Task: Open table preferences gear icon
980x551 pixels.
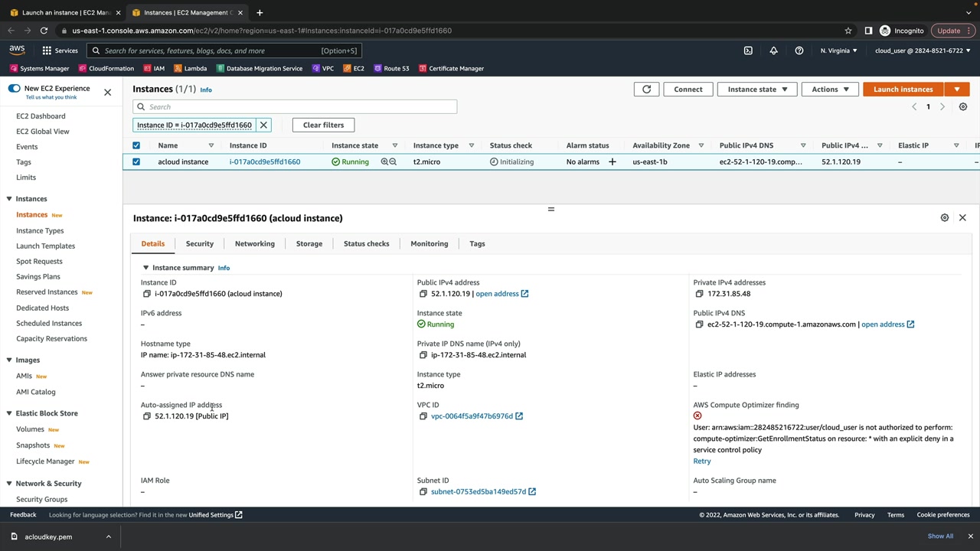Action: [963, 107]
